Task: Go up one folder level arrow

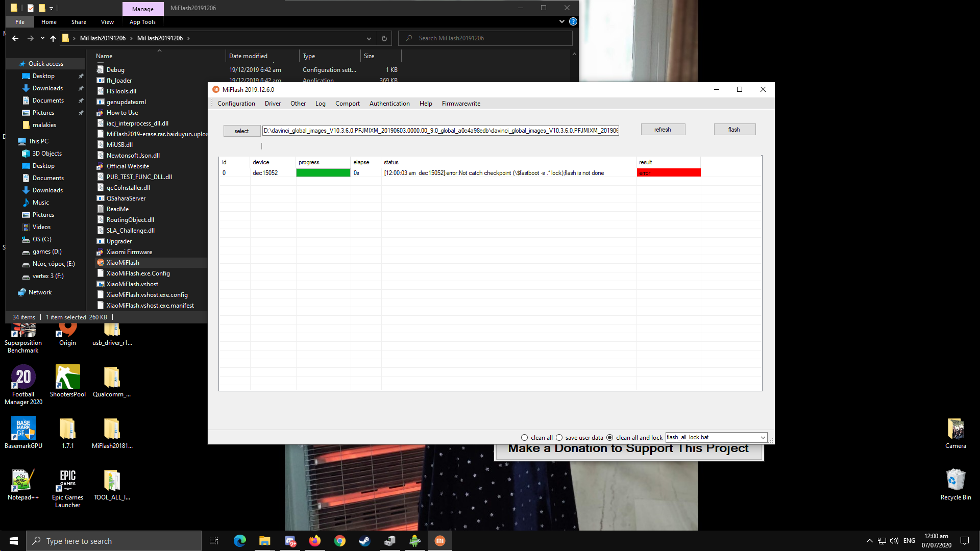Action: coord(53,38)
